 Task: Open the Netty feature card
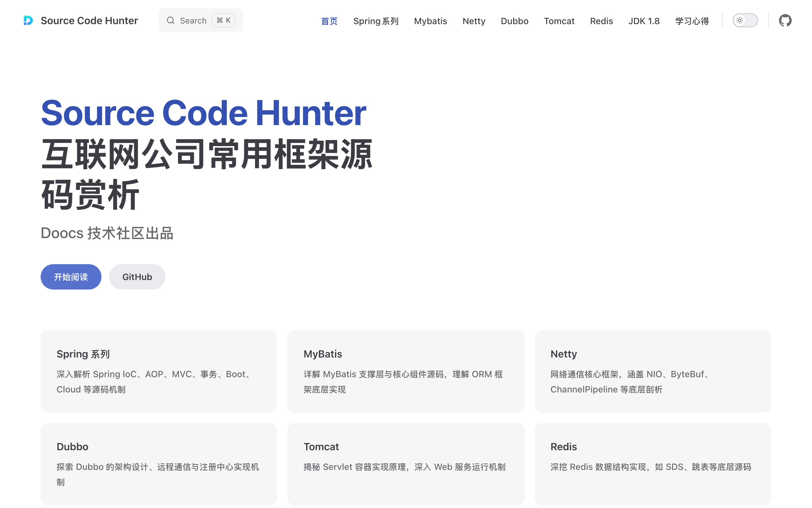[x=653, y=371]
